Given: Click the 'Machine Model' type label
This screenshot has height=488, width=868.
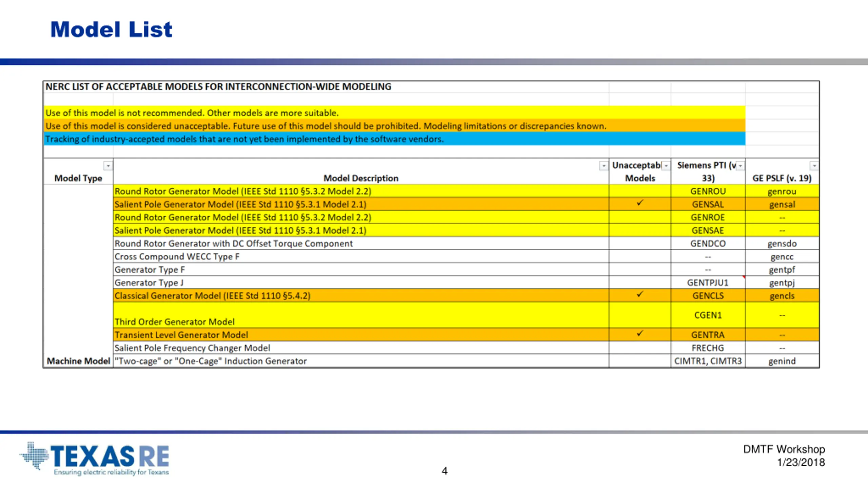Looking at the screenshot, I should [x=79, y=361].
